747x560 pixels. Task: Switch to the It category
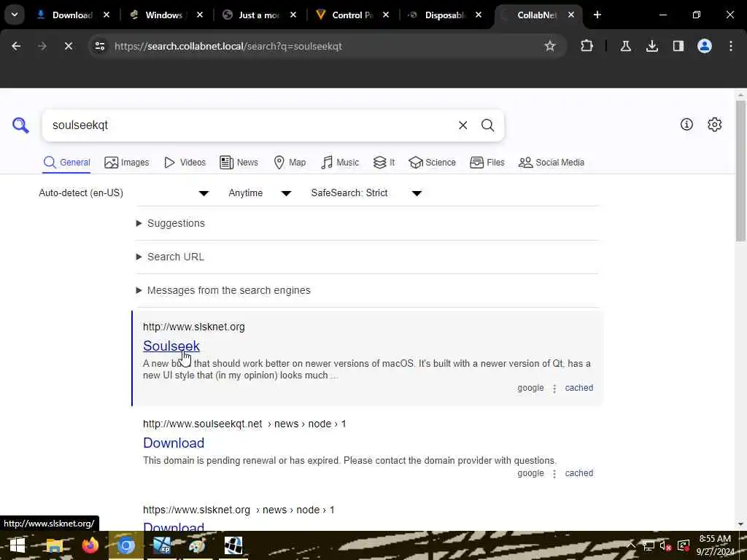(x=384, y=163)
